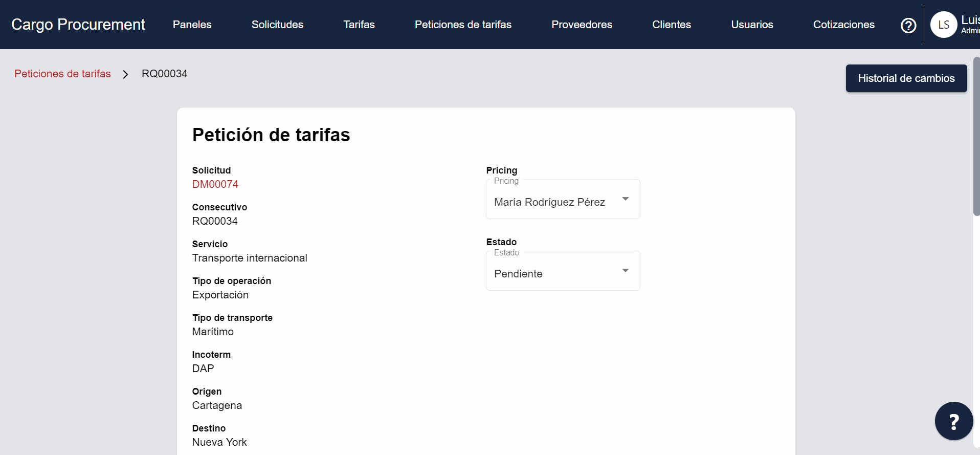The height and width of the screenshot is (455, 980).
Task: Select Peticiones de tarifas in navbar
Action: [x=463, y=25]
